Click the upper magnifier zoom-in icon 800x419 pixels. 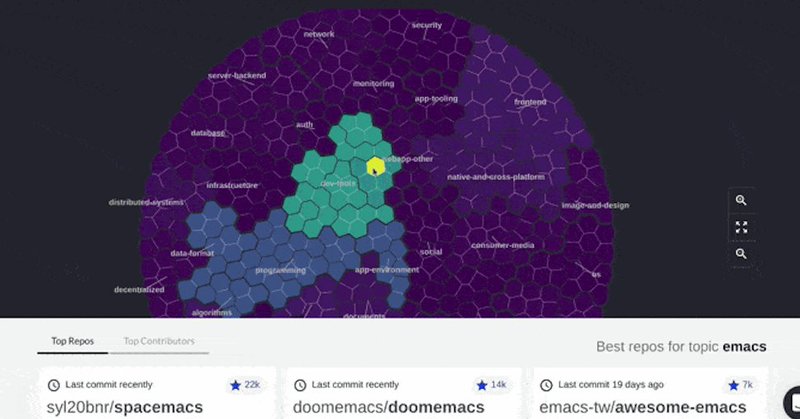741,201
